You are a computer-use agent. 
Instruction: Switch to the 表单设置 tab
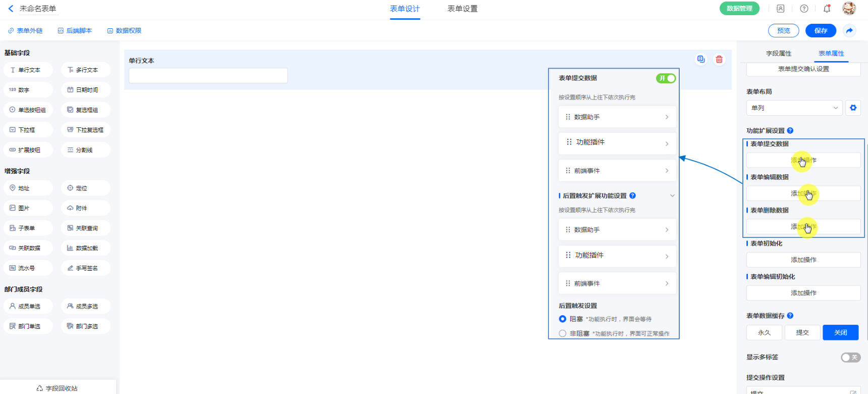462,9
